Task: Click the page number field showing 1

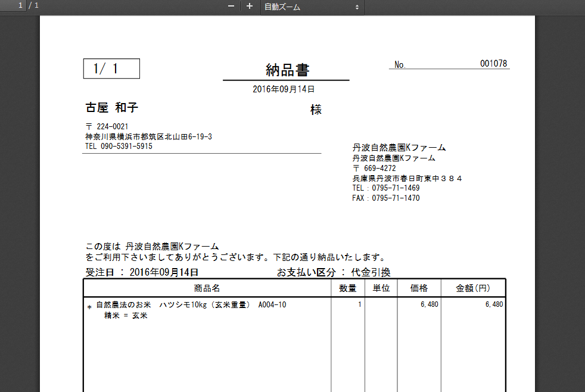Action: tap(13, 5)
